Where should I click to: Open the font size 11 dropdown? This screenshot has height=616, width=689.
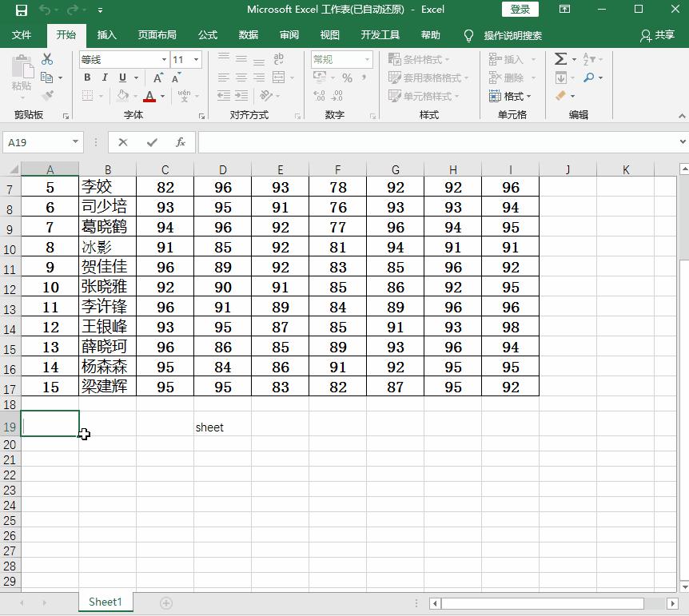click(196, 59)
